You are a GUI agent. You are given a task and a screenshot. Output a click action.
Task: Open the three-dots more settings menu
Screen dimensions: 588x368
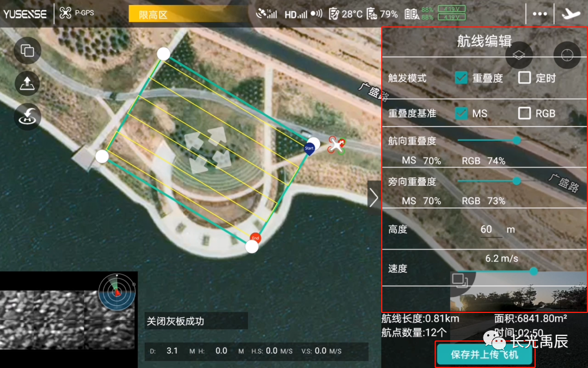click(540, 14)
